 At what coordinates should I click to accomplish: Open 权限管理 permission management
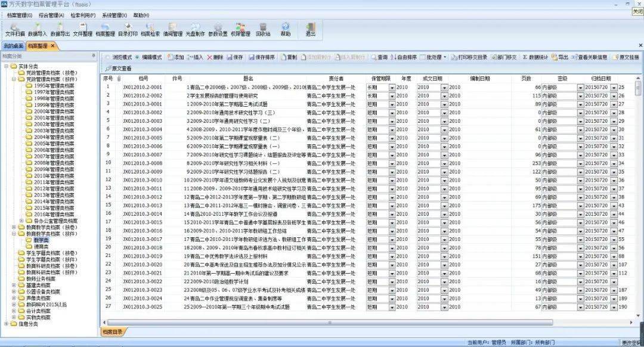tap(240, 30)
